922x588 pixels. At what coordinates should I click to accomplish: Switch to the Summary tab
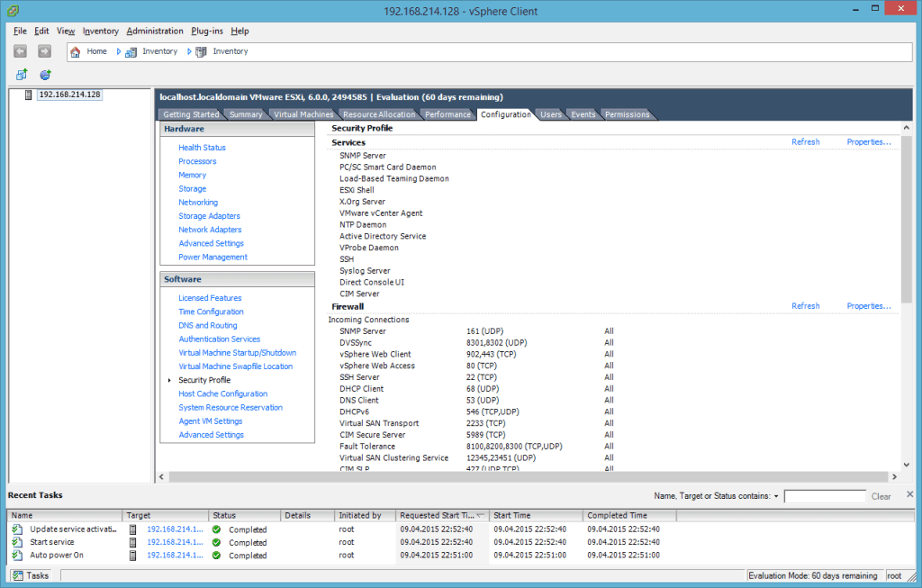click(245, 114)
